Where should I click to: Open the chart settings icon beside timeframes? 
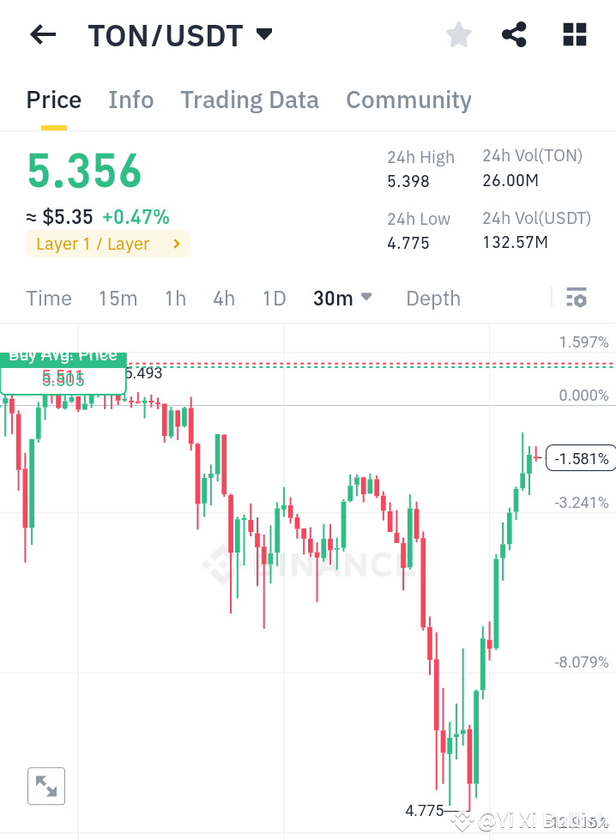(577, 298)
